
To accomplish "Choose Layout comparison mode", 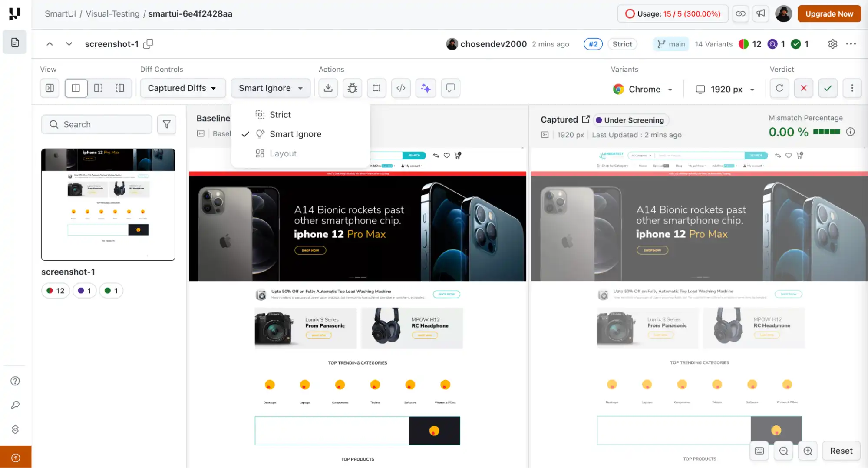I will point(300,153).
